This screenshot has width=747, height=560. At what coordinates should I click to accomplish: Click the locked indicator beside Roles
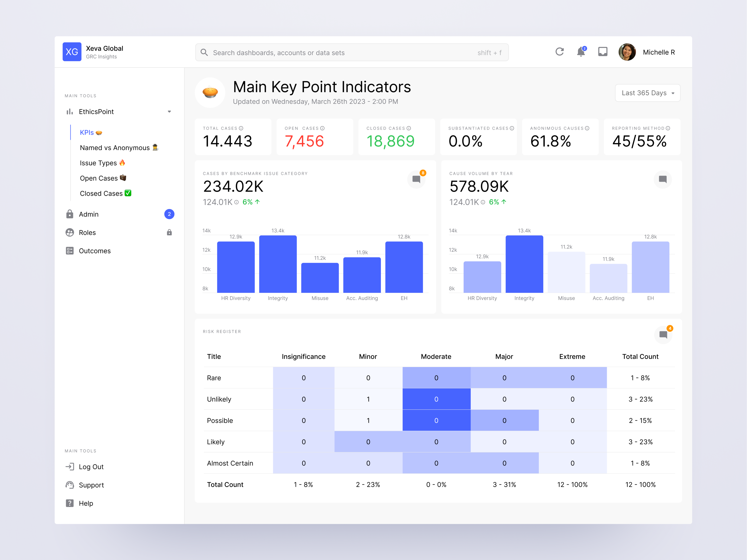coord(169,232)
